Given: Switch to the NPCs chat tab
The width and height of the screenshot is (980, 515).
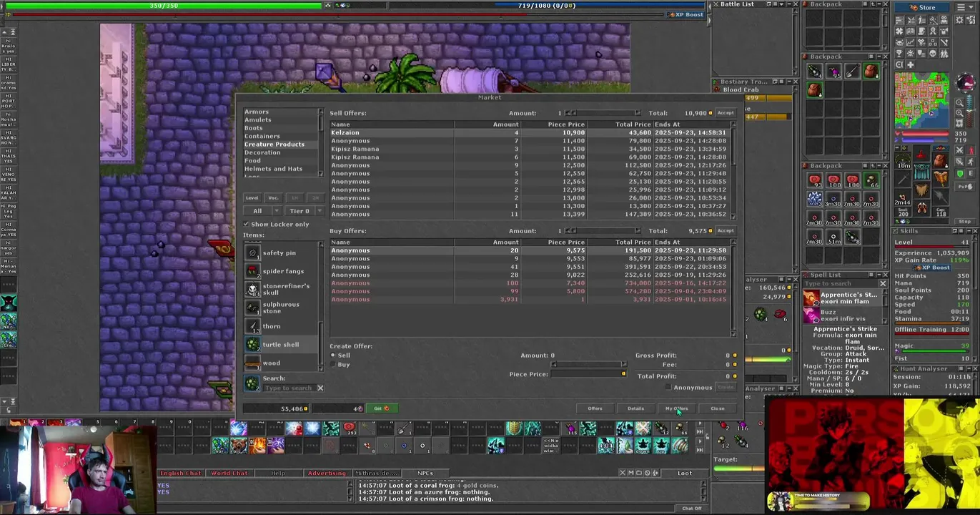Looking at the screenshot, I should point(425,473).
